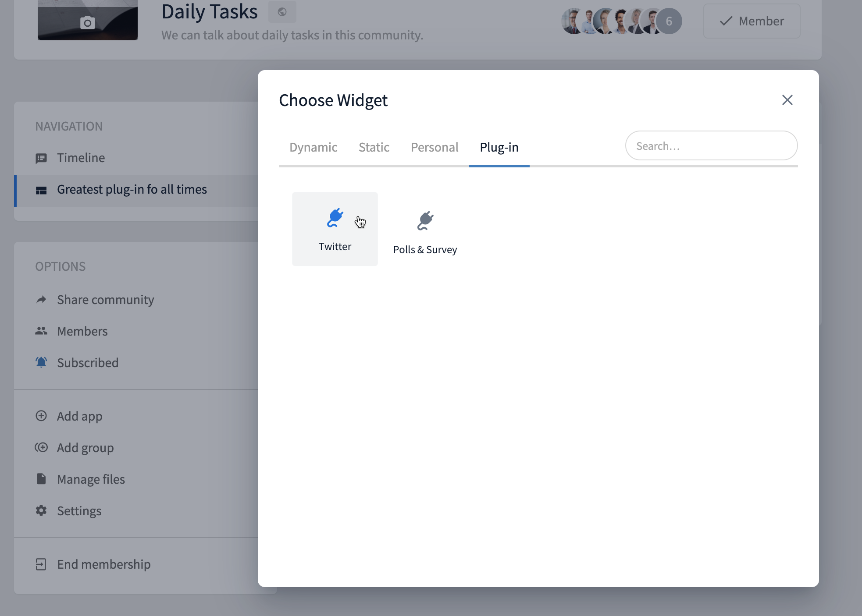Click the Add group icon
The image size is (862, 616).
pyautogui.click(x=41, y=447)
